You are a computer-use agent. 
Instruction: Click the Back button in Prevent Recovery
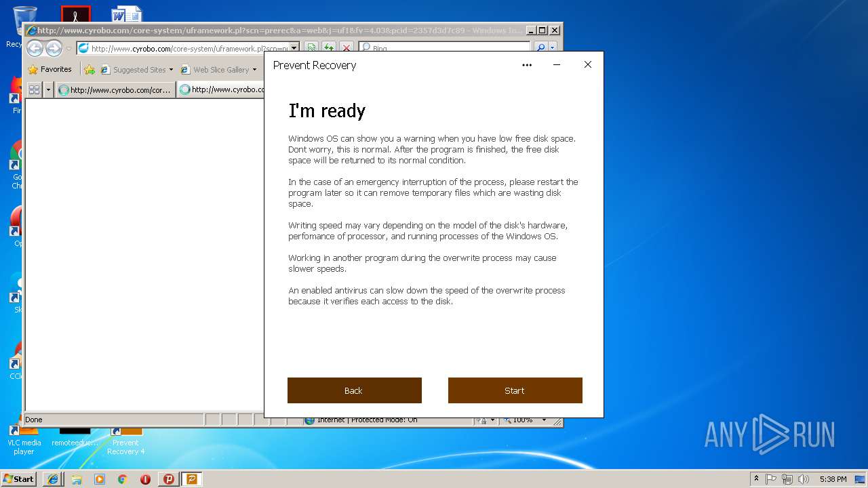[354, 390]
